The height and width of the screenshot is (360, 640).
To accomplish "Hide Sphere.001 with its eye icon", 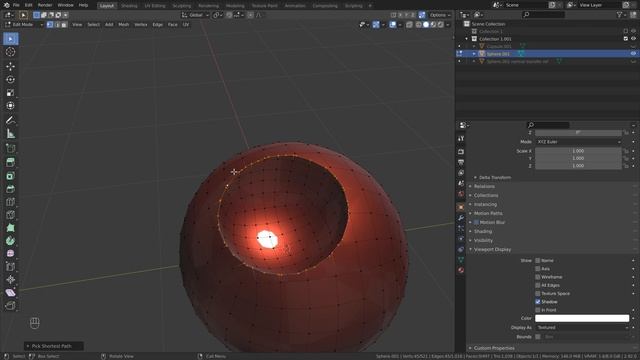I will click(633, 54).
